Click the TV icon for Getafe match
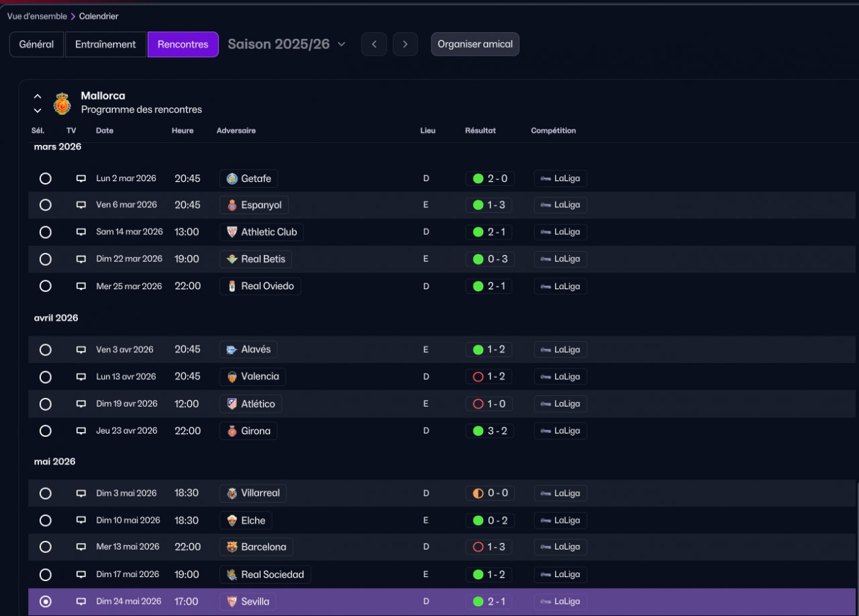 pos(81,178)
